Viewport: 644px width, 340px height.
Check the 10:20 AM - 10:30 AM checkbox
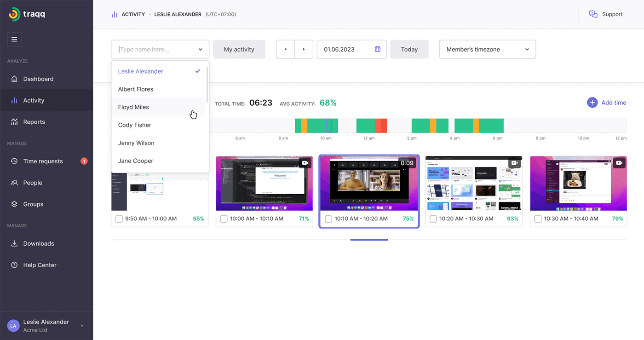[x=433, y=219]
